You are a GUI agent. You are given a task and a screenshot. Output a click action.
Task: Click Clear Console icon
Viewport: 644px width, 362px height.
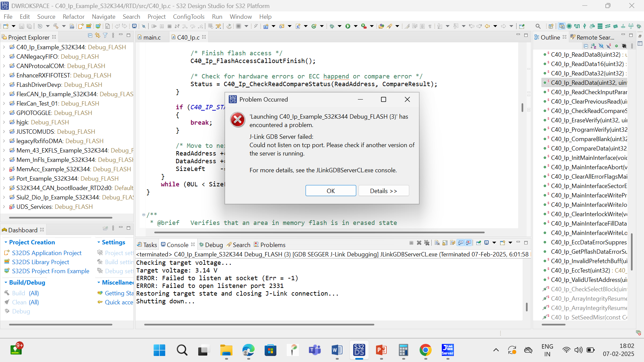[437, 243]
